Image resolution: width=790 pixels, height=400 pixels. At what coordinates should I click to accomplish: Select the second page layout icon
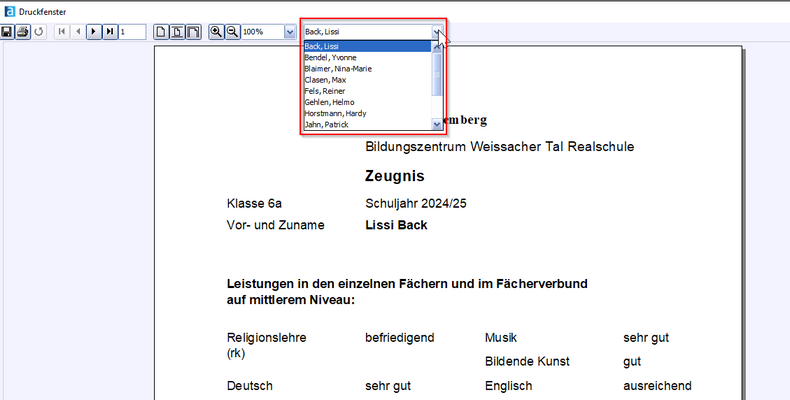click(x=177, y=32)
